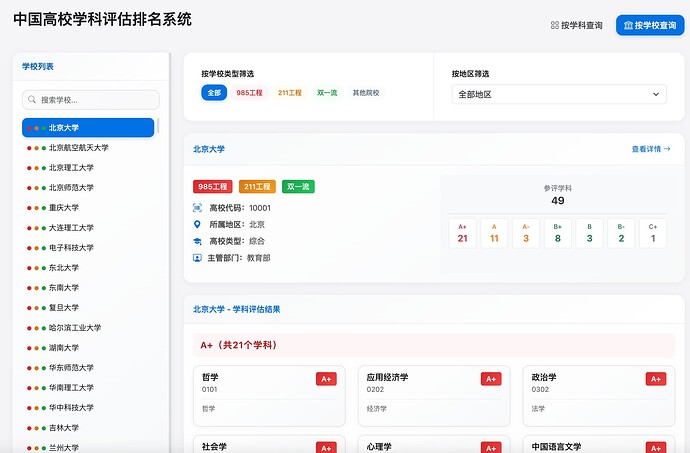Open the 心理学 subject card
The height and width of the screenshot is (453, 690).
[434, 444]
